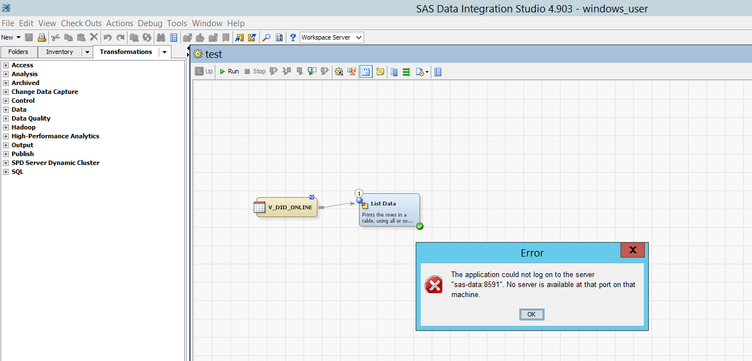Click OK in the Error dialog

(531, 314)
